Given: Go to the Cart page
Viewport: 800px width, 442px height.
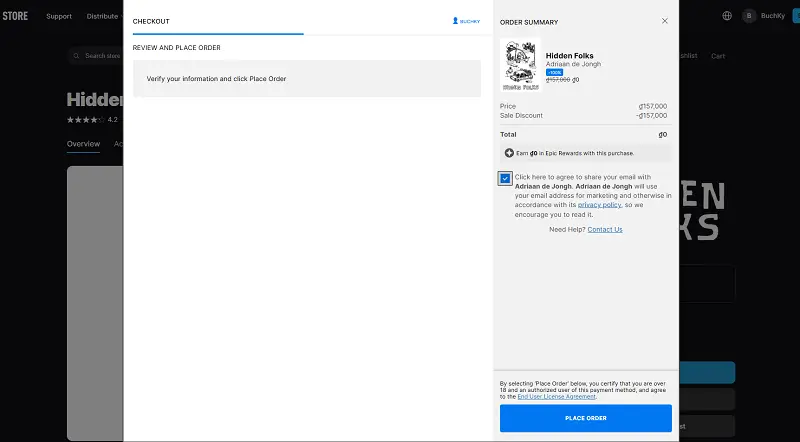Looking at the screenshot, I should 718,56.
